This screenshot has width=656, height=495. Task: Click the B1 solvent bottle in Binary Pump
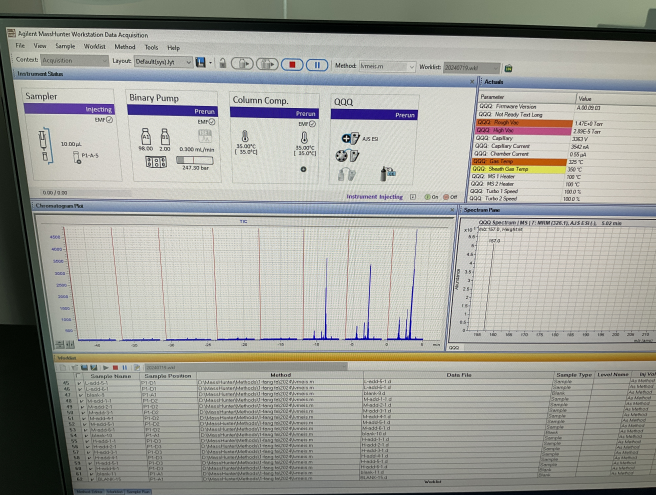click(x=165, y=136)
